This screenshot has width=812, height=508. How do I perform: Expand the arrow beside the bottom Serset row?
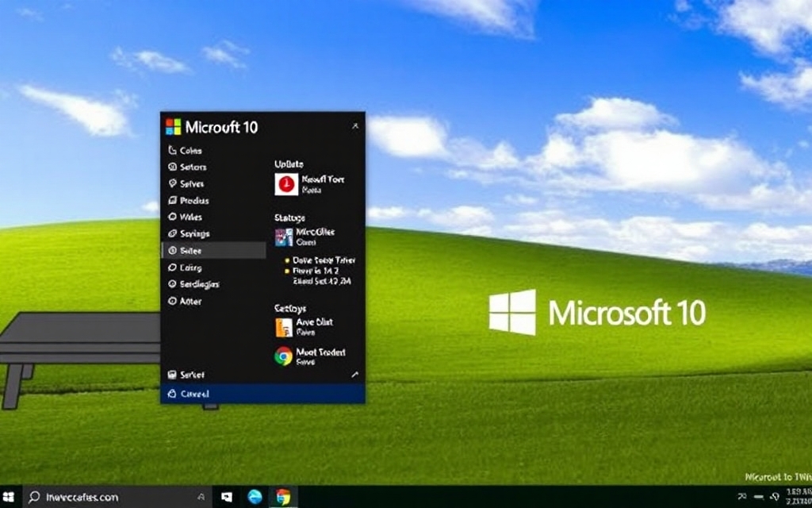[x=354, y=375]
